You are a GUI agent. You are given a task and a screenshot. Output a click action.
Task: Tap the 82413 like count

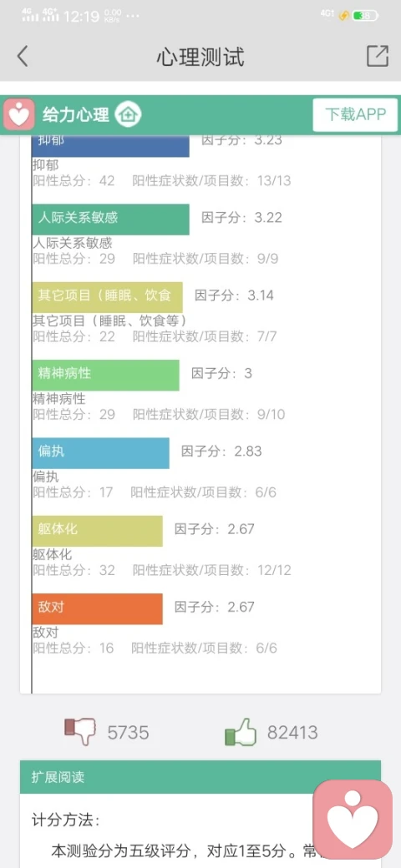click(x=292, y=733)
